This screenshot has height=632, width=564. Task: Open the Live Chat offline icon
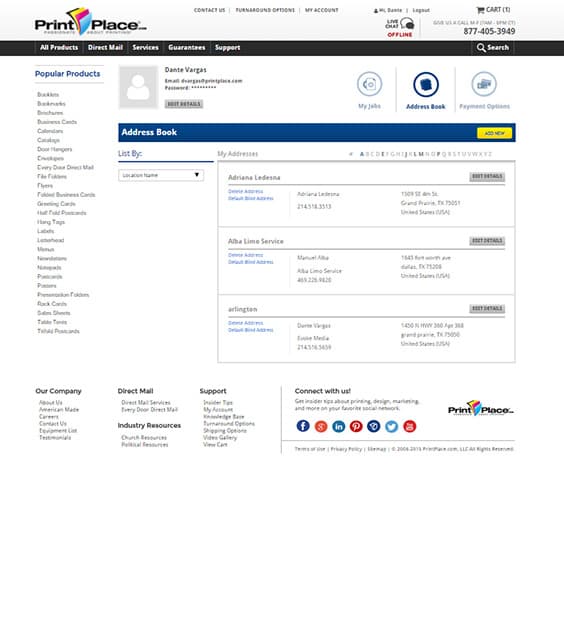tap(400, 27)
